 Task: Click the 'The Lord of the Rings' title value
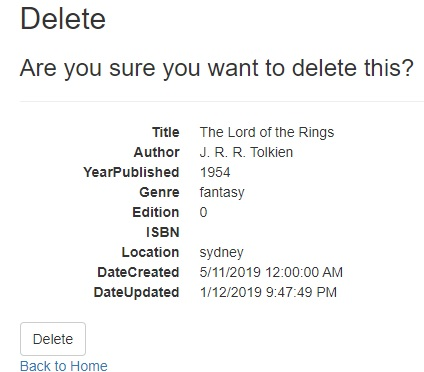point(267,132)
